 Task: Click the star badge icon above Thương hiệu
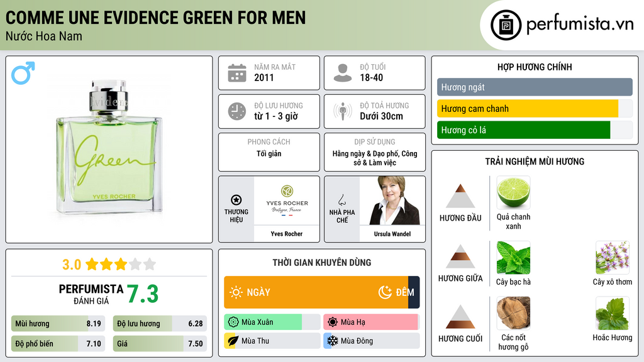236,200
